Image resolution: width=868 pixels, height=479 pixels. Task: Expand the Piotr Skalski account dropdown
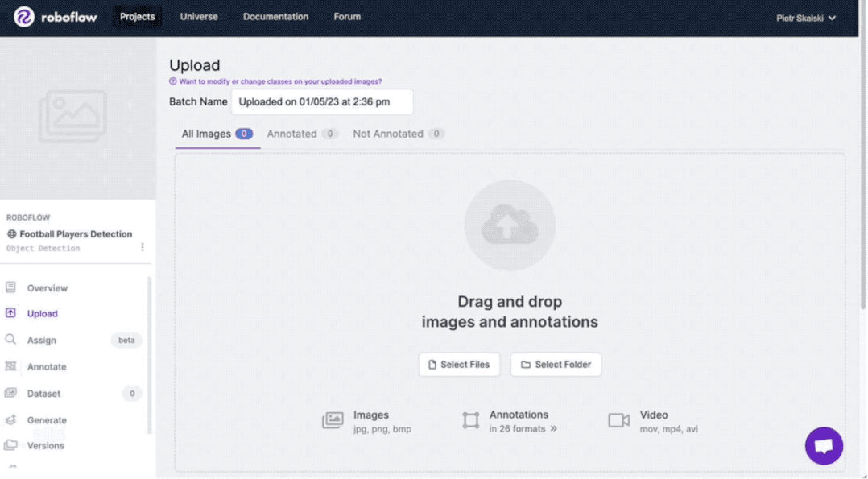click(x=805, y=19)
